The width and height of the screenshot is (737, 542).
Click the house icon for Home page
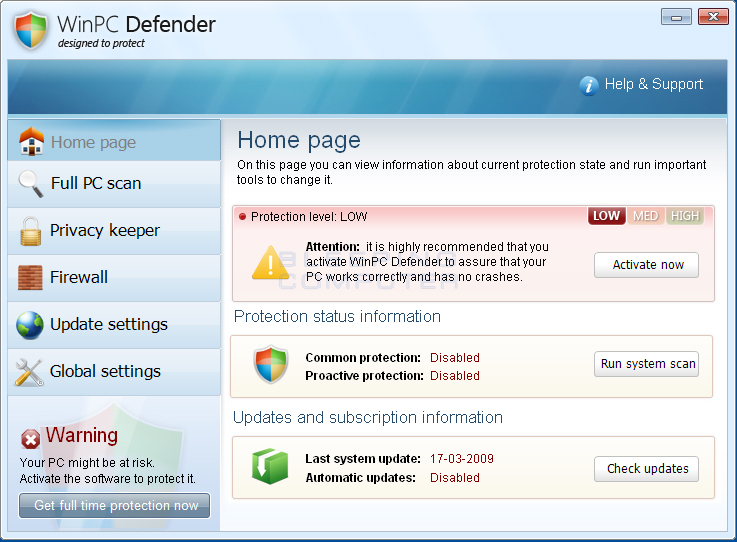(x=31, y=141)
